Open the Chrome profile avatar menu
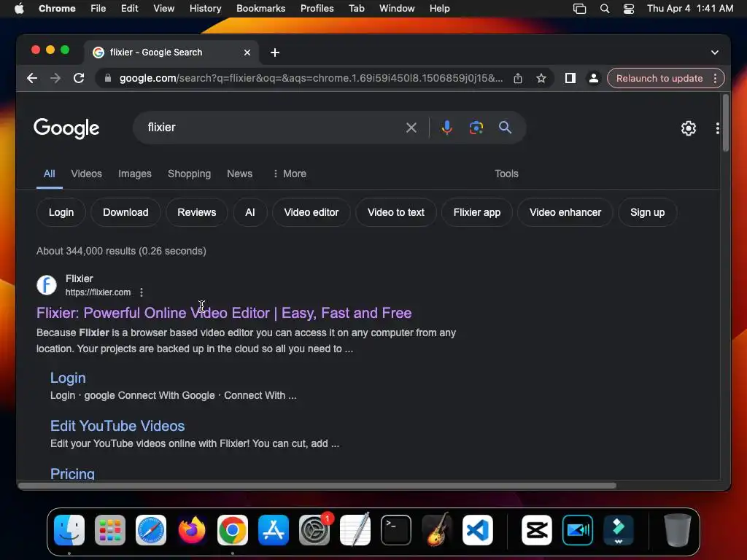This screenshot has height=560, width=747. (x=594, y=78)
